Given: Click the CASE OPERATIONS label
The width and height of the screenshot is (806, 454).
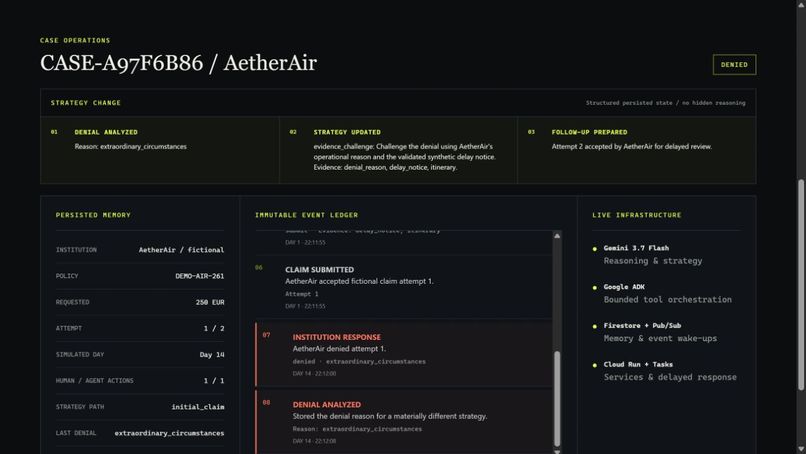Looking at the screenshot, I should click(75, 40).
